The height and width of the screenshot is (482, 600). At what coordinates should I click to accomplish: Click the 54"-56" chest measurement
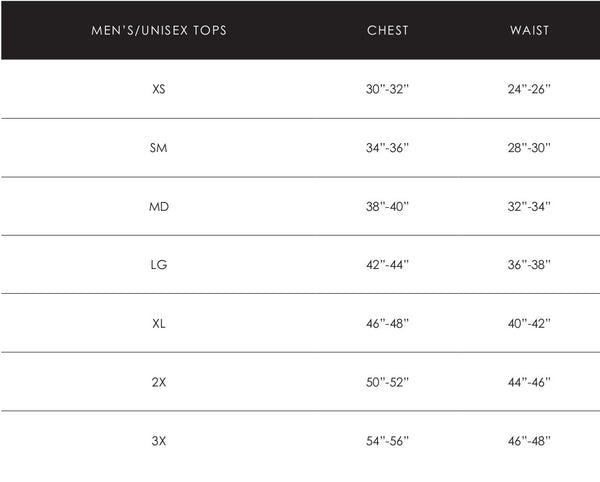[x=388, y=440]
